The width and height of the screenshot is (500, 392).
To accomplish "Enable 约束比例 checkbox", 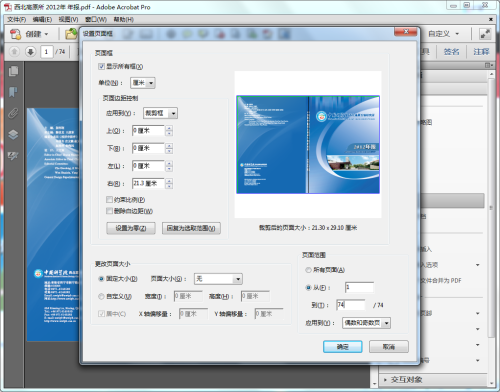I will pos(109,200).
